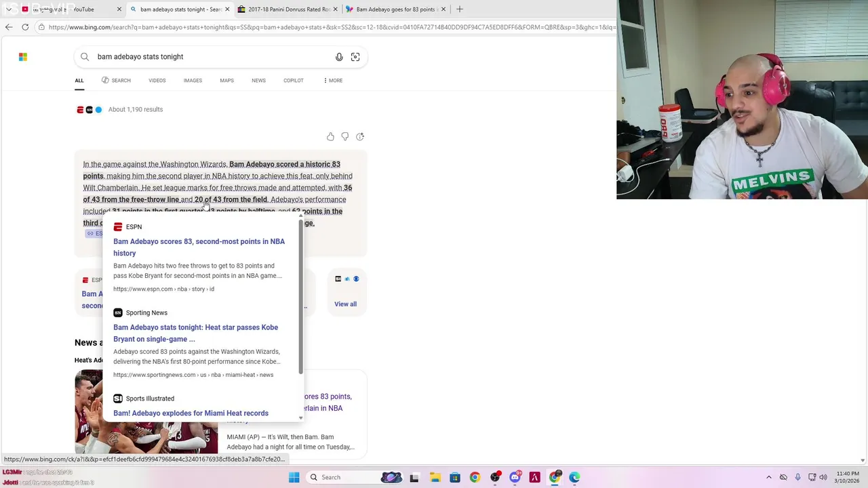Image resolution: width=868 pixels, height=488 pixels.
Task: Open a new browser tab
Action: [460, 9]
